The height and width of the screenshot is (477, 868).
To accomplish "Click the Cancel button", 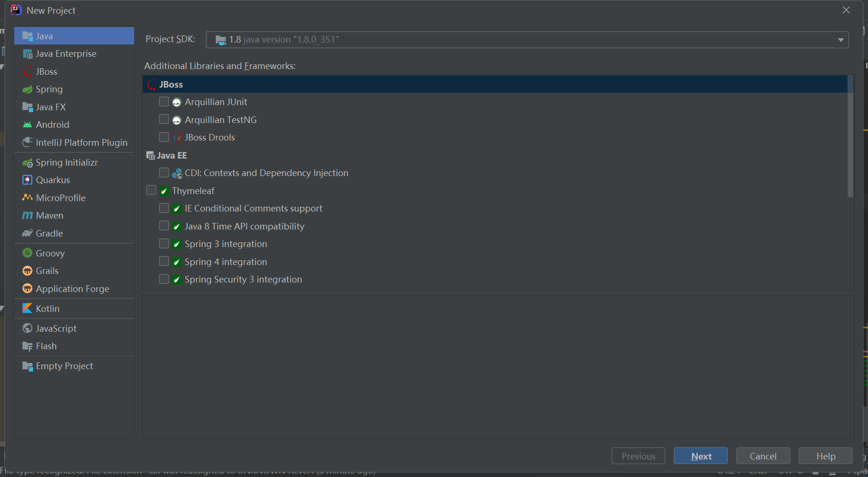I will pyautogui.click(x=763, y=456).
